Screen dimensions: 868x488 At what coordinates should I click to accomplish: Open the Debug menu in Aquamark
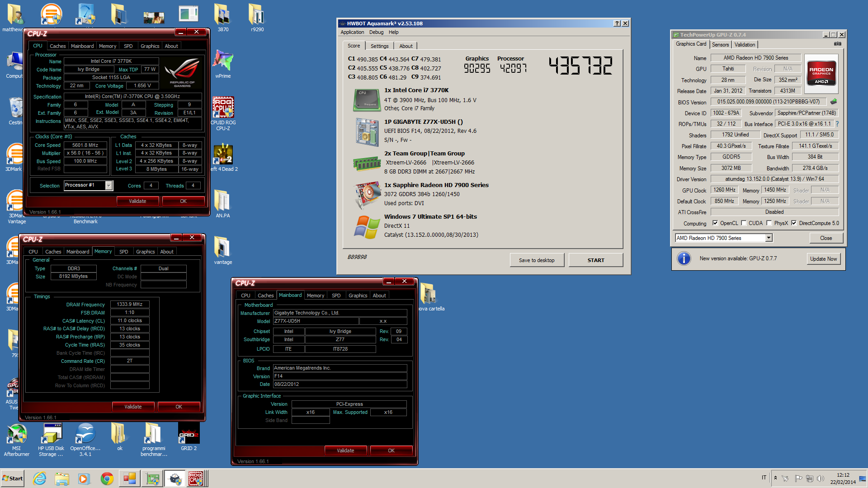pyautogui.click(x=376, y=33)
